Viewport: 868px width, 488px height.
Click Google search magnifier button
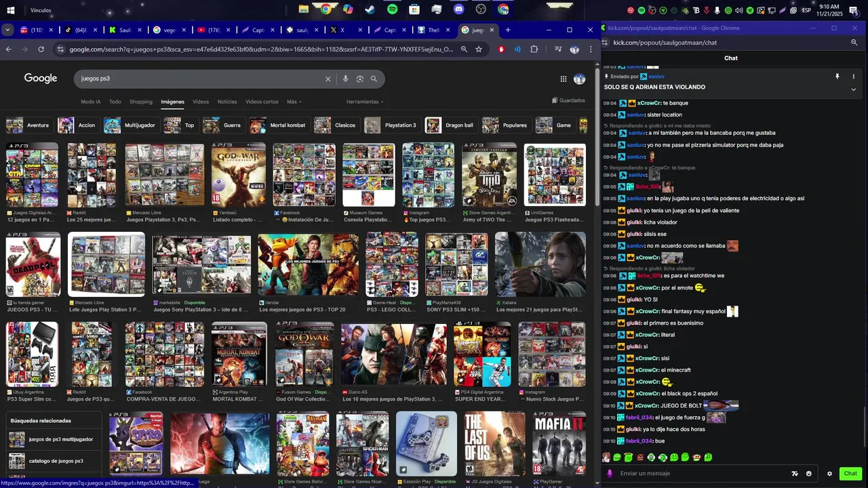[374, 79]
